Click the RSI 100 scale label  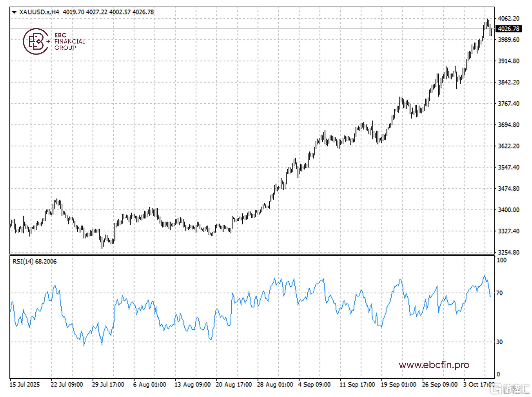coord(501,260)
